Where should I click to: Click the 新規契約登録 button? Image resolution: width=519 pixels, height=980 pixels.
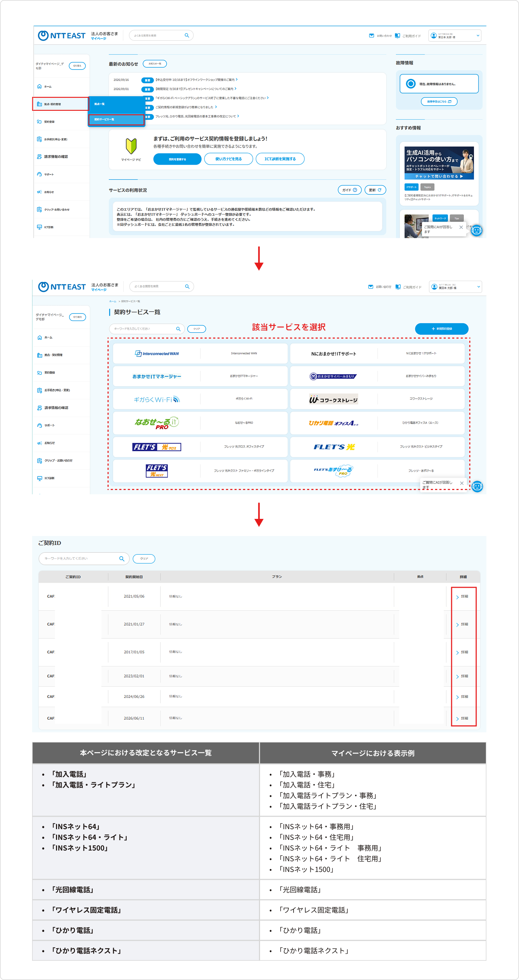click(x=442, y=329)
